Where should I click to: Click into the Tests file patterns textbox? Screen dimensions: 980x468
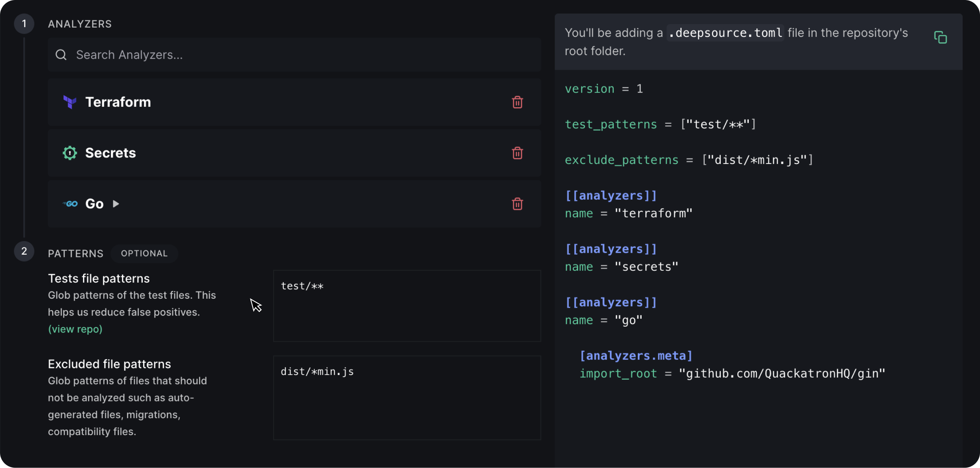pyautogui.click(x=407, y=306)
